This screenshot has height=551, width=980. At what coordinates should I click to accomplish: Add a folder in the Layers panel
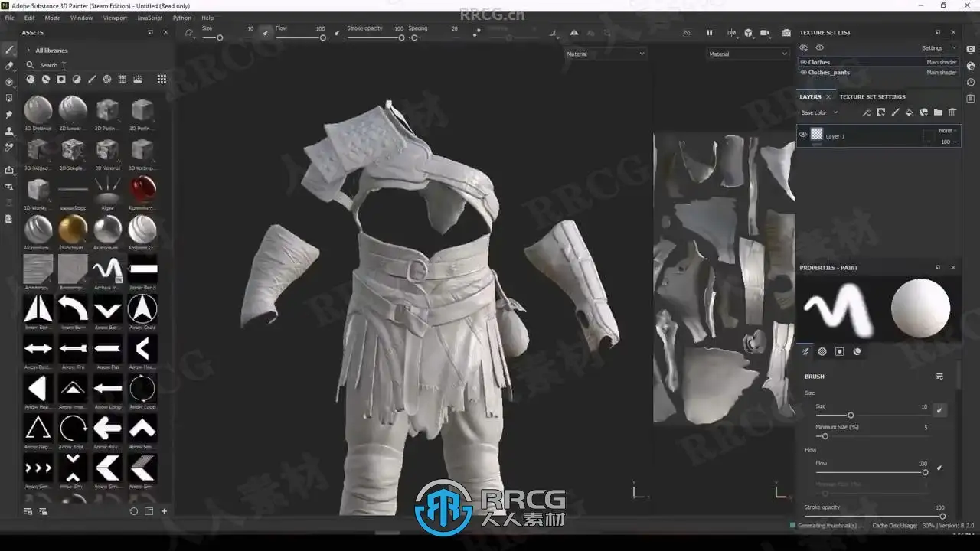pos(938,112)
